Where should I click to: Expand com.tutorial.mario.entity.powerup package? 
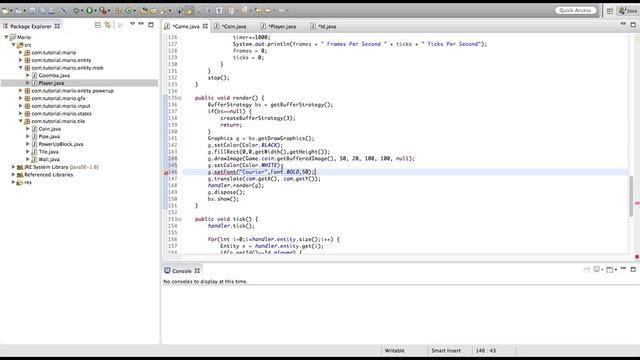pos(21,91)
